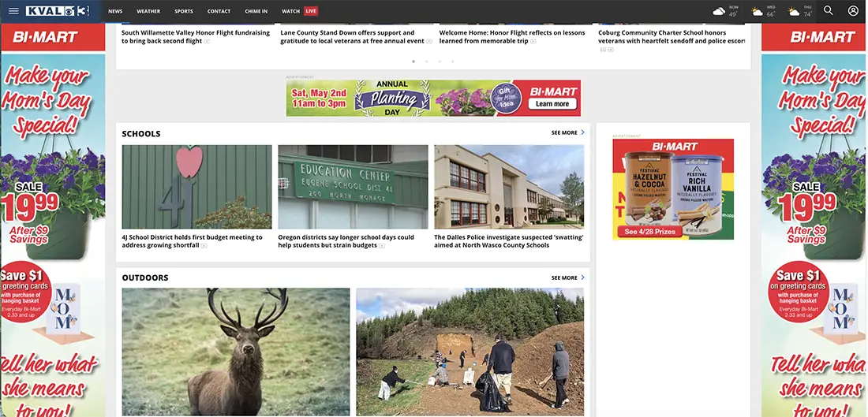Open the Education Center building thumbnail
This screenshot has width=868, height=417.
click(354, 187)
